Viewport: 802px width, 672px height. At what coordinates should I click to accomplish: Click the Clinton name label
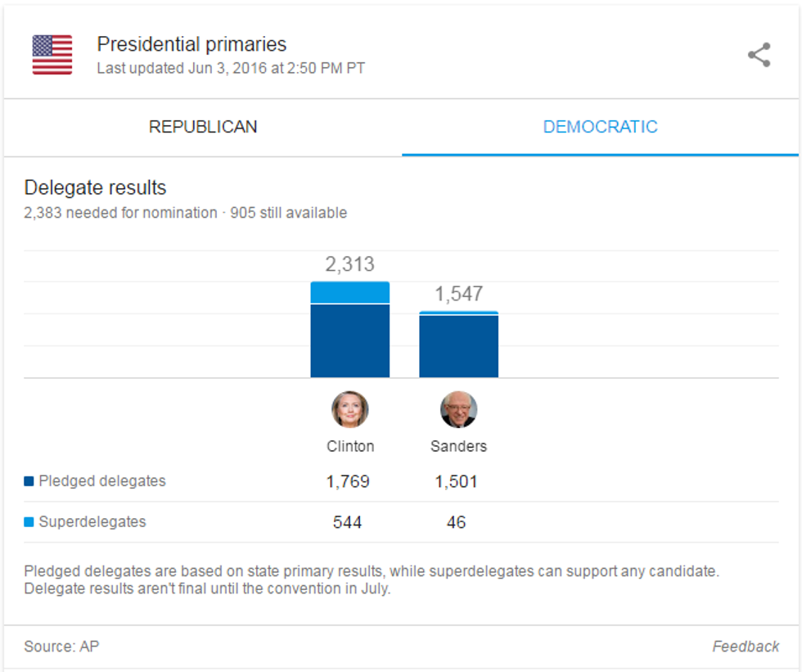click(350, 446)
